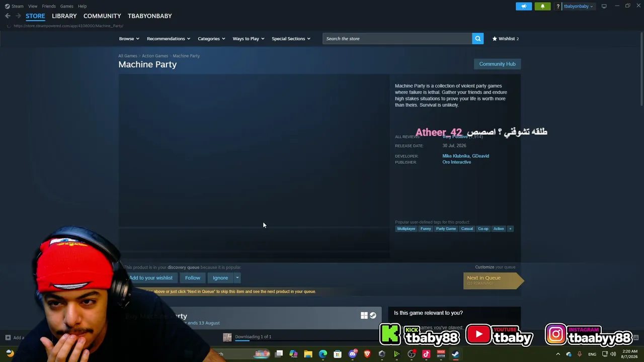Click the magnifier search button
The image size is (644, 362).
click(477, 39)
